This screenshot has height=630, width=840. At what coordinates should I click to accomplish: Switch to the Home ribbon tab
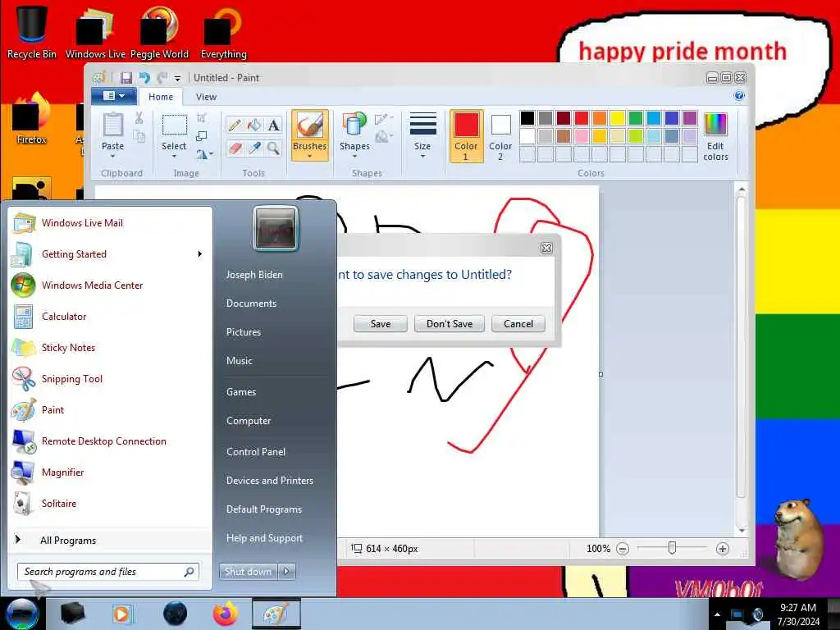point(161,97)
